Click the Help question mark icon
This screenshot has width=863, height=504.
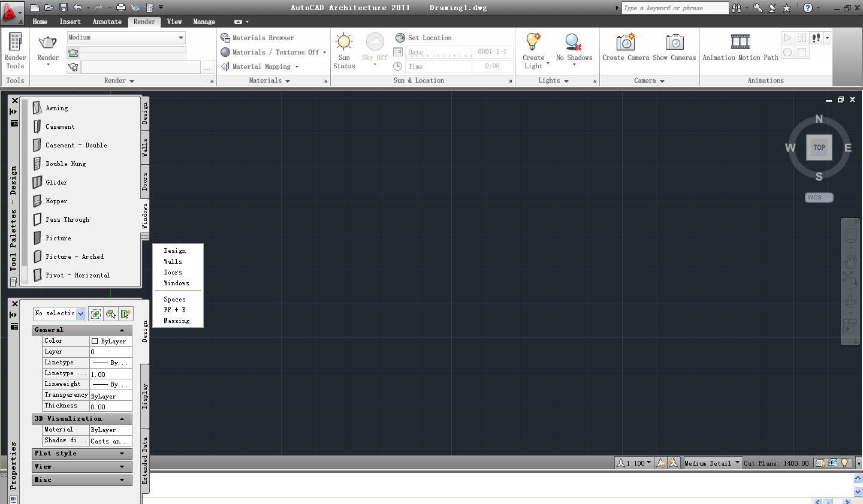click(808, 8)
